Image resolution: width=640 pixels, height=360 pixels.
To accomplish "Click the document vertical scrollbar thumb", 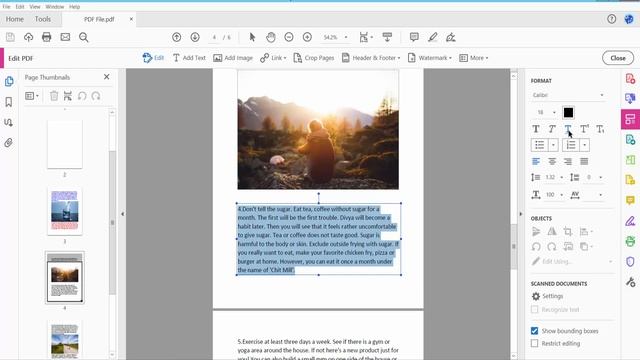I will 513,247.
